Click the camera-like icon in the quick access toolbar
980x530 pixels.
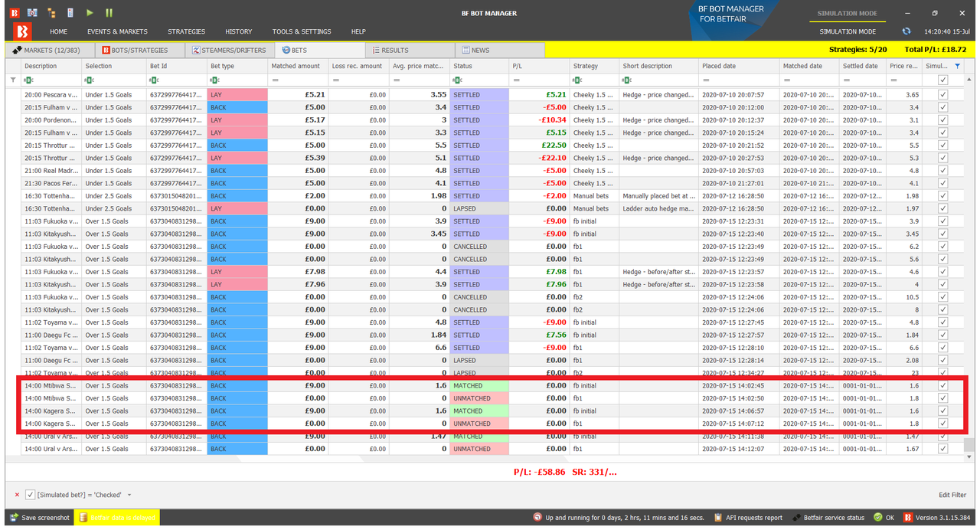[x=32, y=13]
